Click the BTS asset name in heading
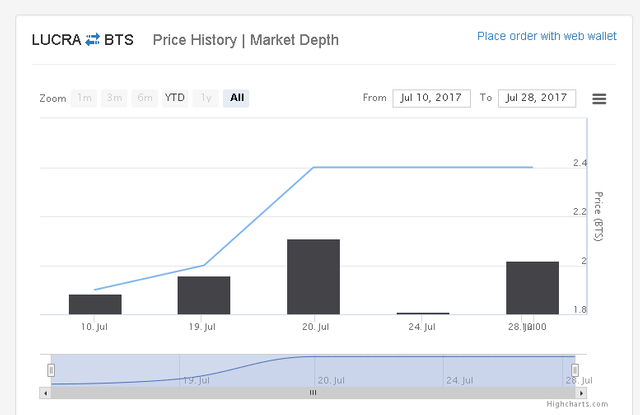This screenshot has height=415, width=640. click(x=119, y=40)
